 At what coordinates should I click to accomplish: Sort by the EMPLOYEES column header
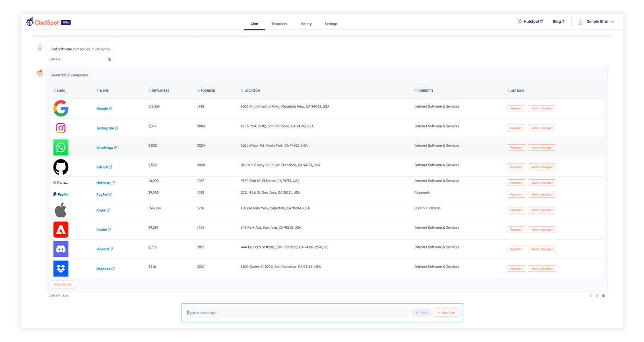tap(159, 91)
